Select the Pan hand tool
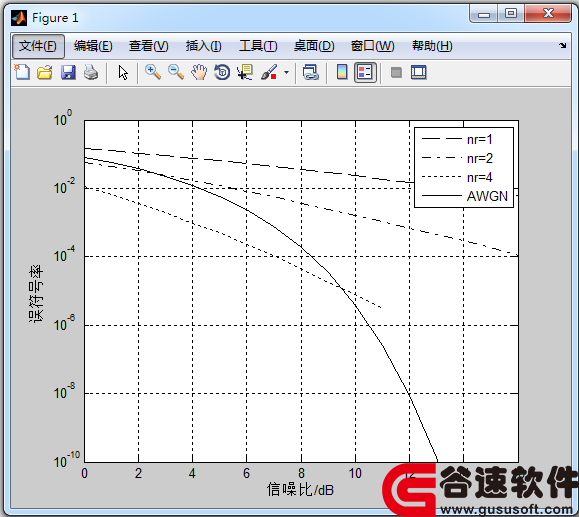Image resolution: width=579 pixels, height=517 pixels. (199, 72)
